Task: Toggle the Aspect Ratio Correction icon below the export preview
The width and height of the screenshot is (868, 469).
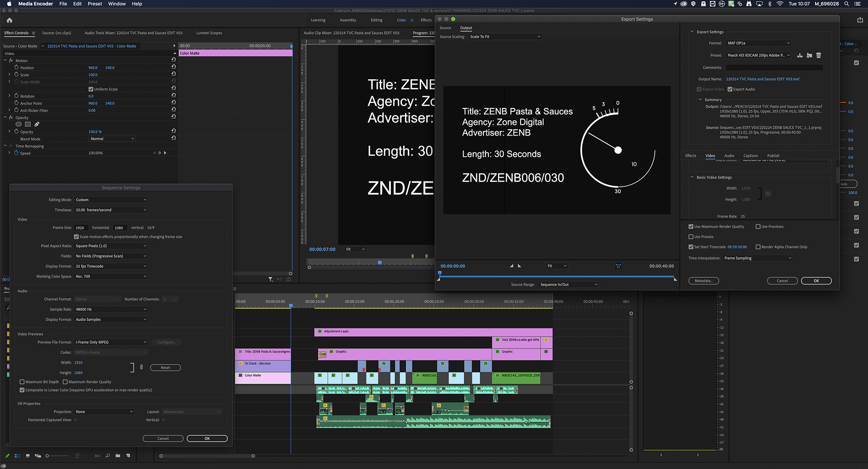Action: [618, 266]
